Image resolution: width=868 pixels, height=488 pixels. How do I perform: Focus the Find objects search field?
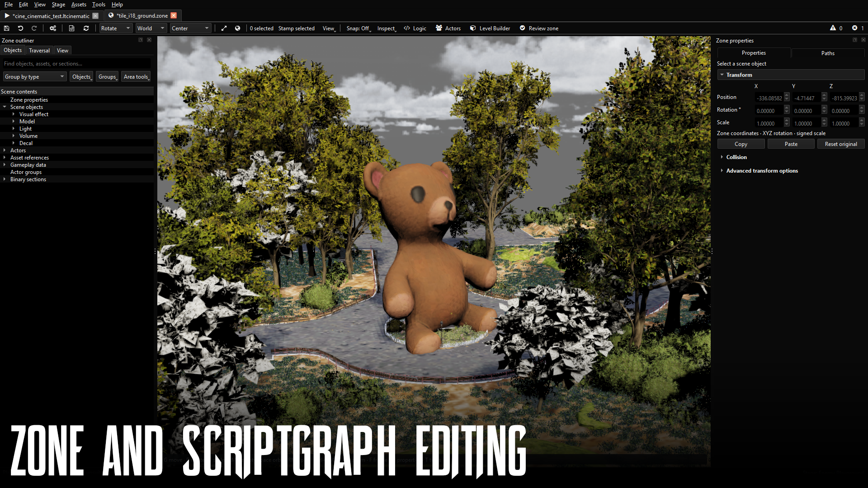click(77, 63)
